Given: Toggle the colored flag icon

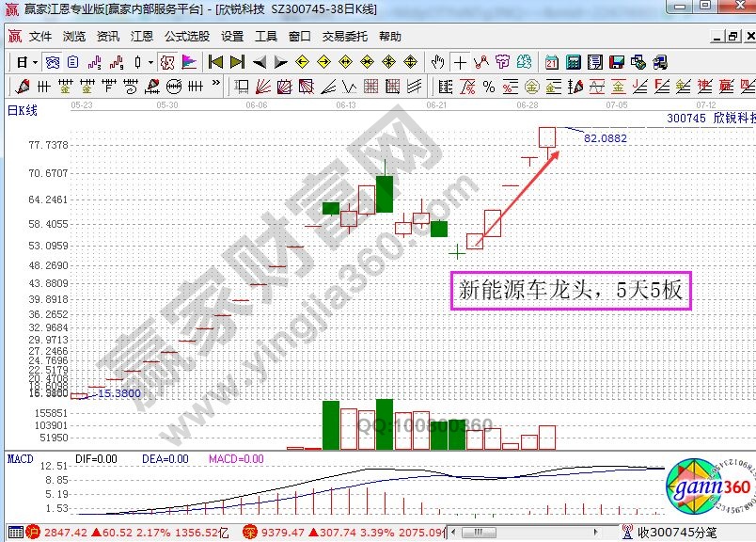Looking at the screenshot, I should point(189,62).
